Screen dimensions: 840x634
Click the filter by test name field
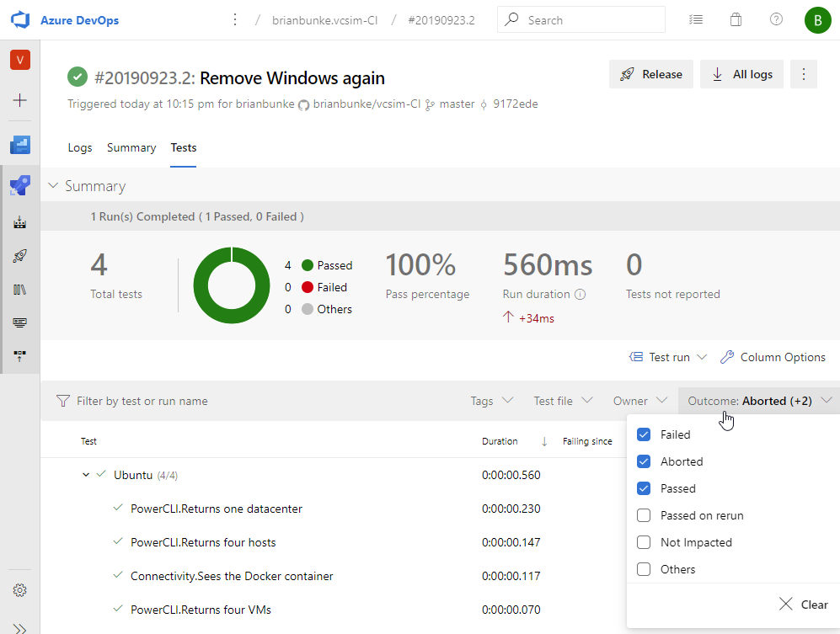(142, 401)
